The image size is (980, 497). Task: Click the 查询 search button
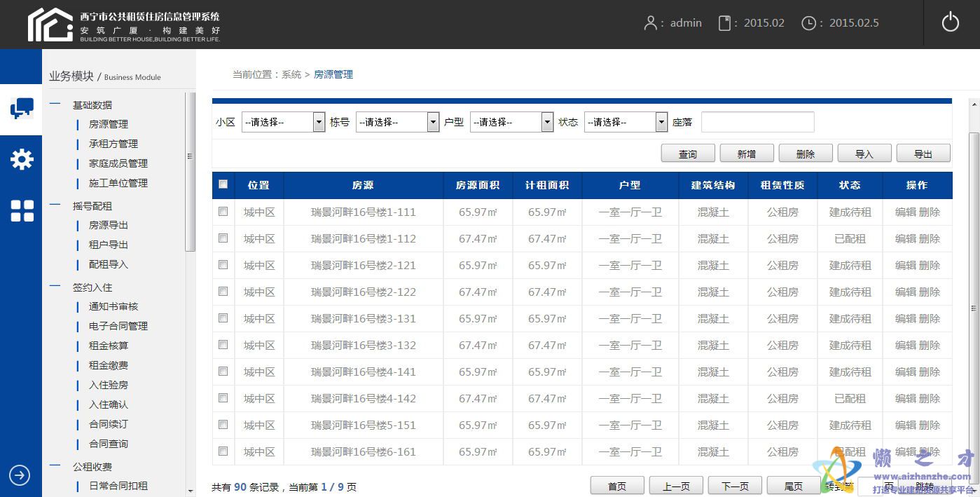click(x=687, y=154)
